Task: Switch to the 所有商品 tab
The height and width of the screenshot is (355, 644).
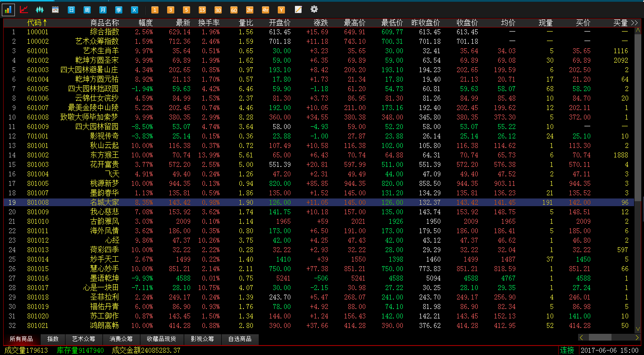Action: [x=22, y=339]
